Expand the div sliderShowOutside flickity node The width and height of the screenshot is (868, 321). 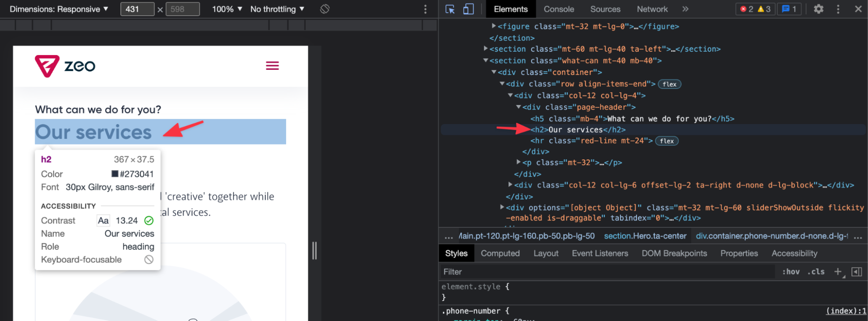(x=502, y=207)
